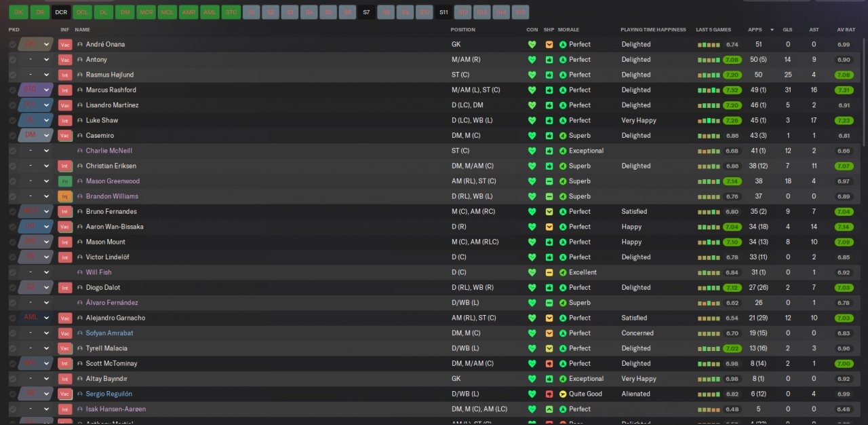
Task: Click the player icon beside Luke Shaw
Action: [80, 120]
